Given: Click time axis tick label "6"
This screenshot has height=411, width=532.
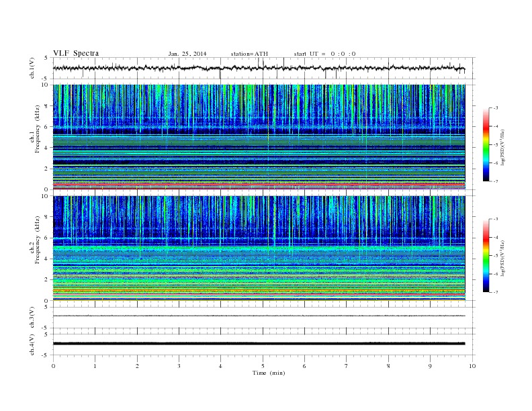Looking at the screenshot, I should 304,366.
